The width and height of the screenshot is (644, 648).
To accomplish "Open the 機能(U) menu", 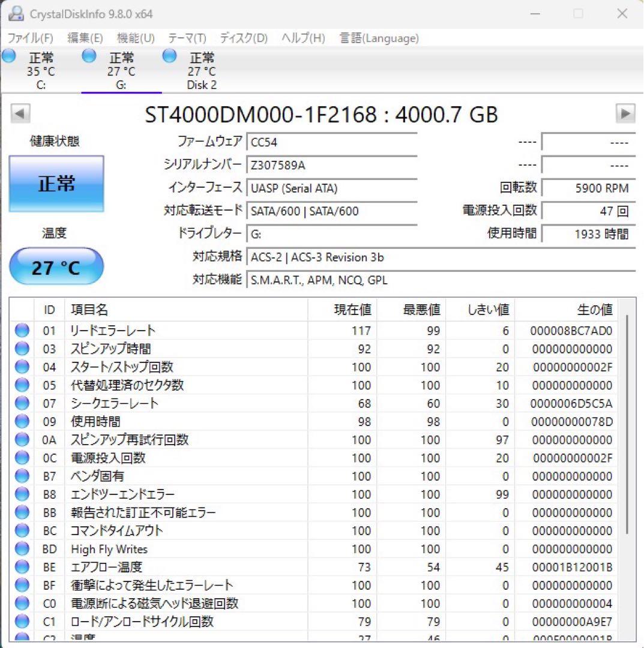I will click(x=136, y=38).
